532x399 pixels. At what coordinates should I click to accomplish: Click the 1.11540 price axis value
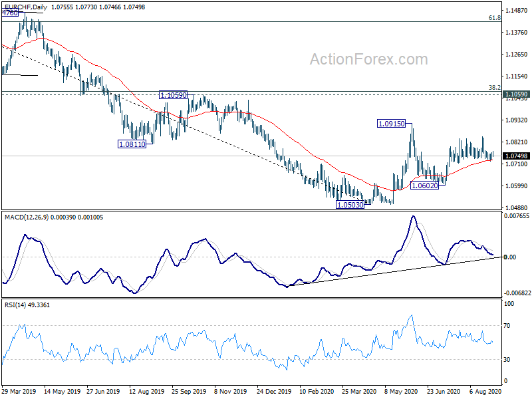(x=517, y=76)
